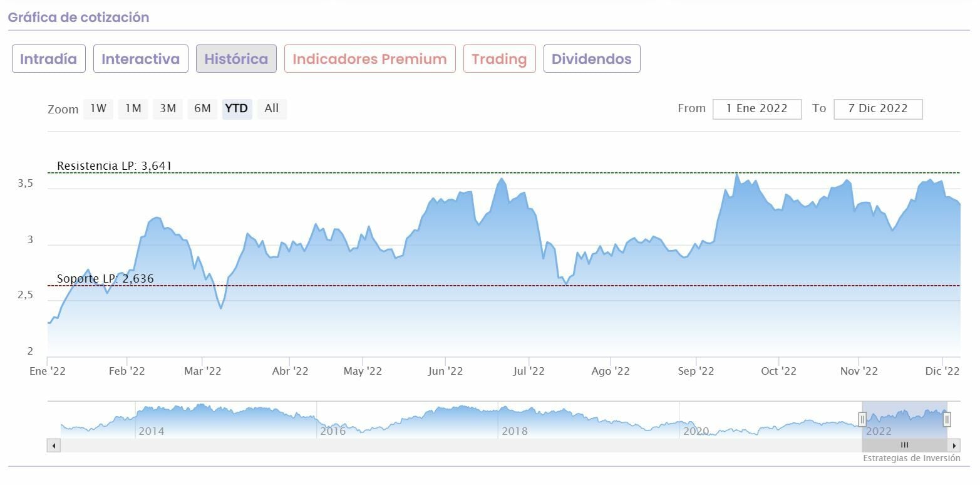The width and height of the screenshot is (980, 485).
Task: Click the To date input field
Action: point(877,108)
